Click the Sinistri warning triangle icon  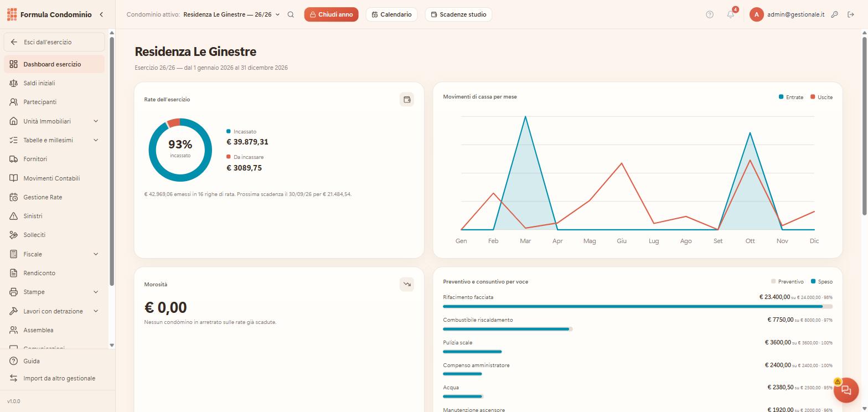click(x=14, y=216)
